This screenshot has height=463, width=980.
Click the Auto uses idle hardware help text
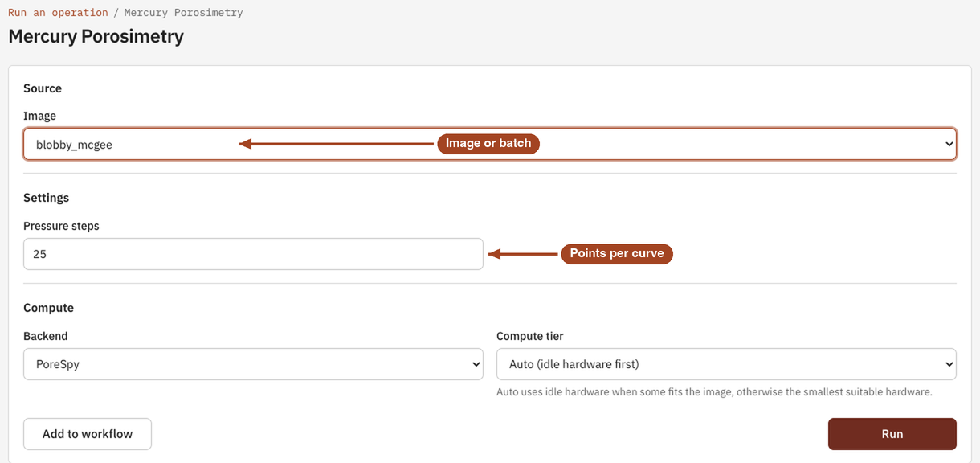pos(714,392)
